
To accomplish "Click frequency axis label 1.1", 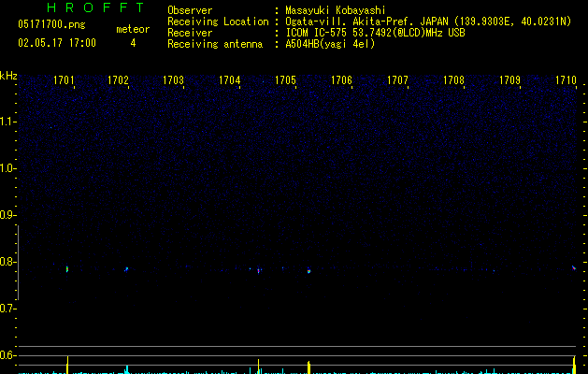I will coord(7,122).
